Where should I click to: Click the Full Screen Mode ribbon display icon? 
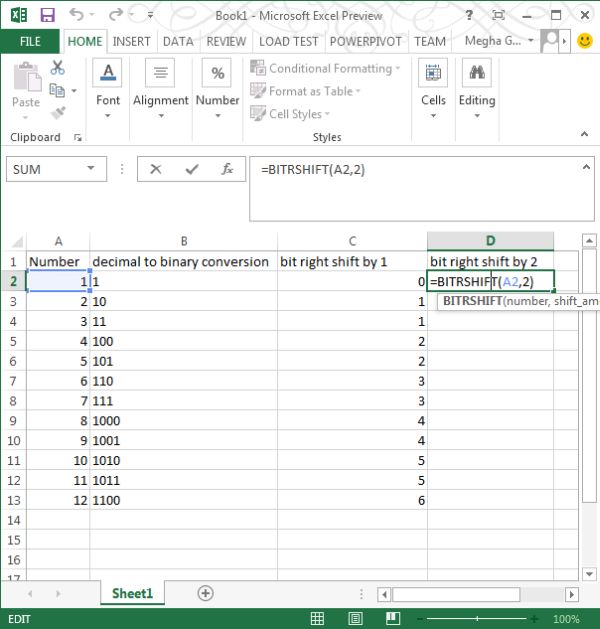(x=498, y=15)
